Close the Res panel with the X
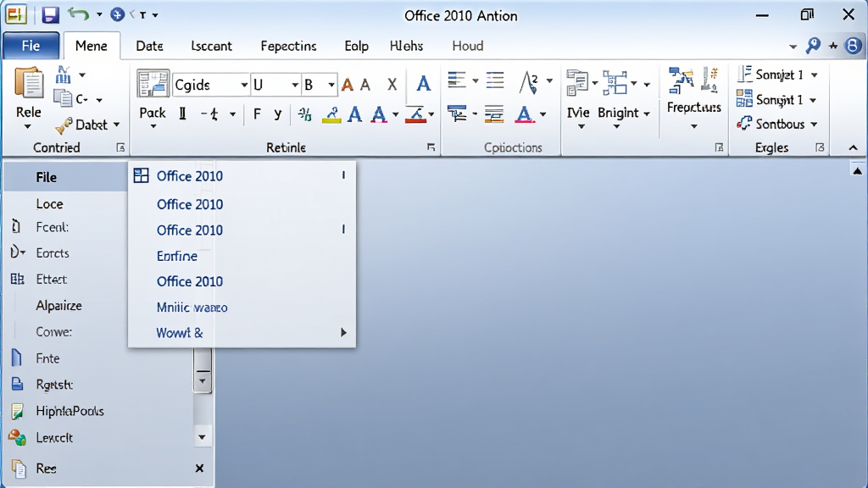The width and height of the screenshot is (868, 488). coord(199,469)
